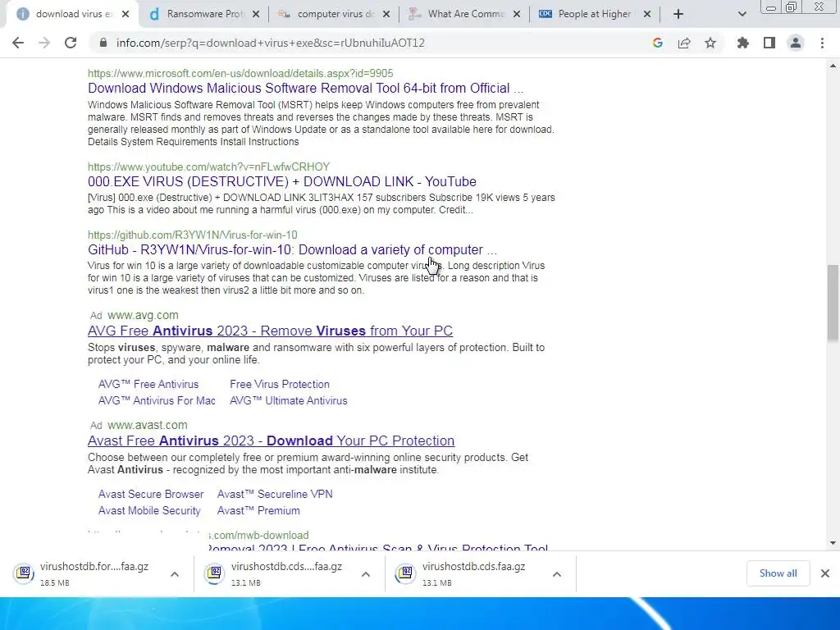
Task: Click the address bar URL field
Action: pos(270,43)
